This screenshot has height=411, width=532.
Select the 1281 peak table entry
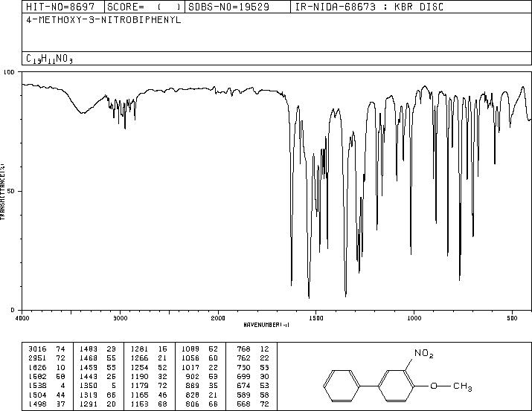point(149,349)
